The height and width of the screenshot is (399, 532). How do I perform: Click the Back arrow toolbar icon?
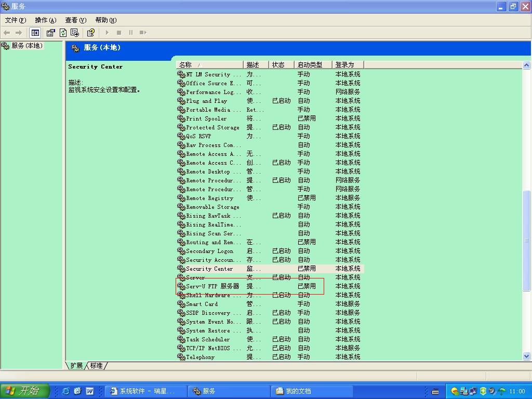coord(6,33)
